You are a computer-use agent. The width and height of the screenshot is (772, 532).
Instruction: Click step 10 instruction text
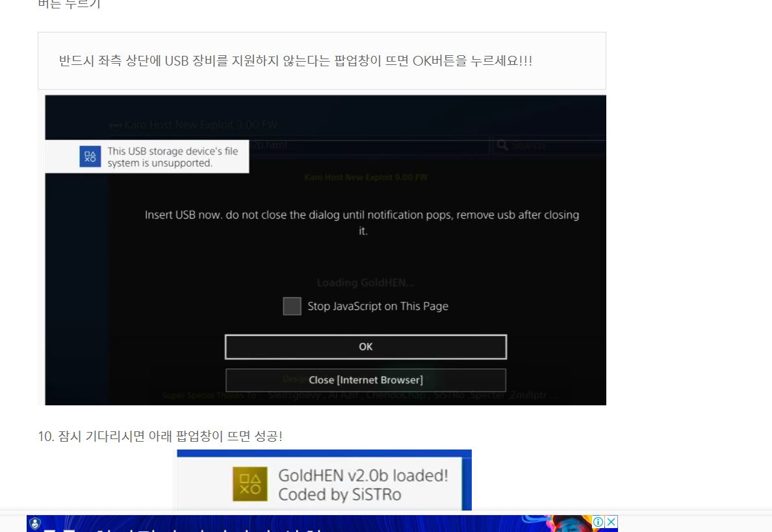click(x=160, y=436)
